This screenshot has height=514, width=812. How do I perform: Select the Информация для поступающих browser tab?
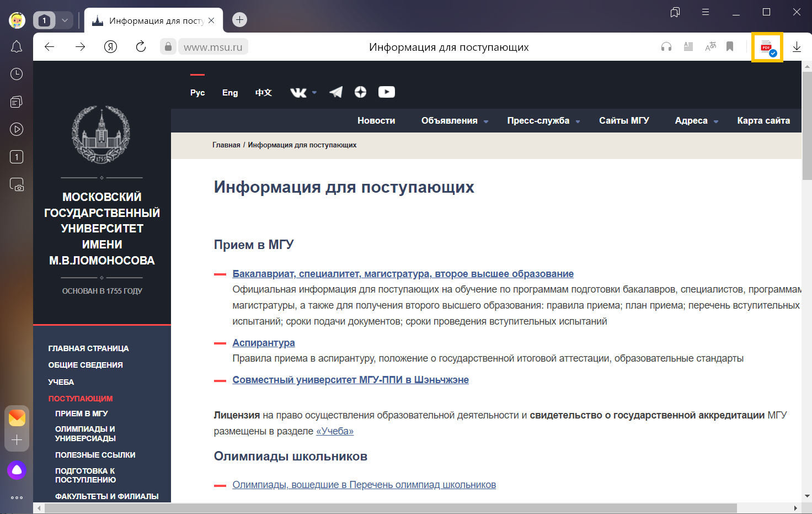pyautogui.click(x=153, y=20)
